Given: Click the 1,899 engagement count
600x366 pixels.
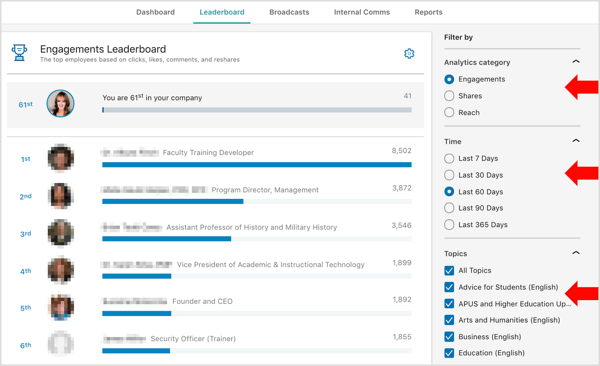Looking at the screenshot, I should coord(402,263).
